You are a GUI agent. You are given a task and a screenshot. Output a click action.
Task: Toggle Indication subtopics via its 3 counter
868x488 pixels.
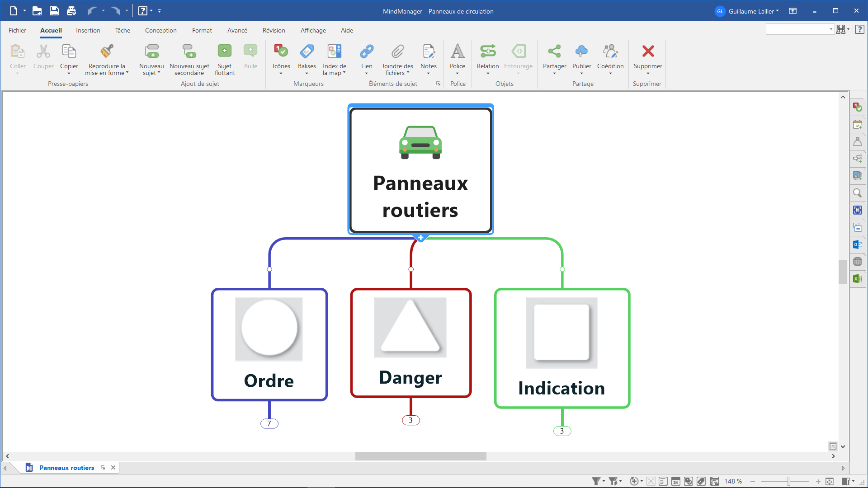(562, 431)
